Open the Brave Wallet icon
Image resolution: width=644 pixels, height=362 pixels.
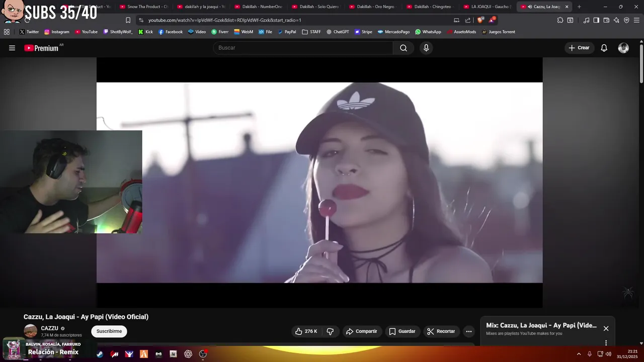pos(606,20)
